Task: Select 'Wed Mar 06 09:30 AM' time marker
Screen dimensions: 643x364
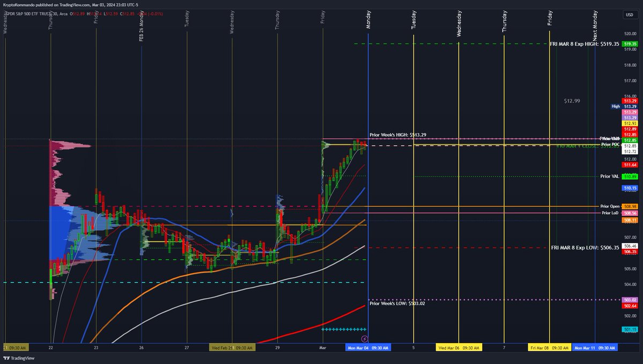Action: (459, 347)
